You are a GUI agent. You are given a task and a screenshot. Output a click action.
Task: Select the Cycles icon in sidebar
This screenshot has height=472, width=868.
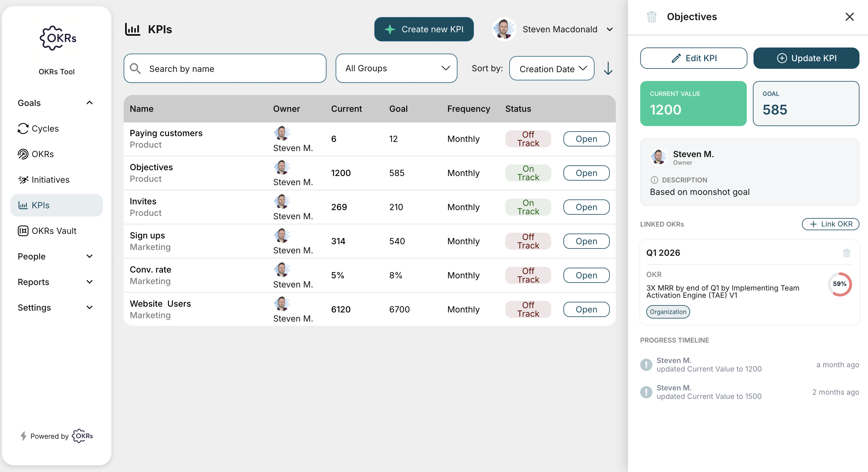click(23, 129)
